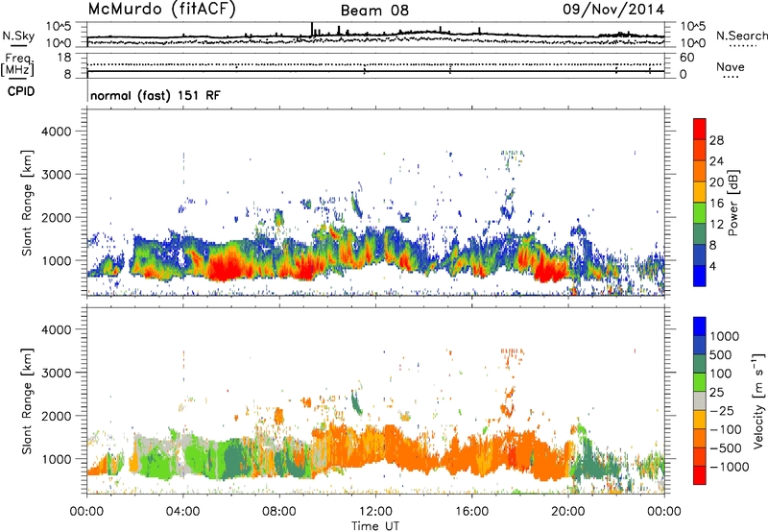Click the 'McMurdo (fitACF)' plot title
This screenshot has width=768, height=532.
161,10
